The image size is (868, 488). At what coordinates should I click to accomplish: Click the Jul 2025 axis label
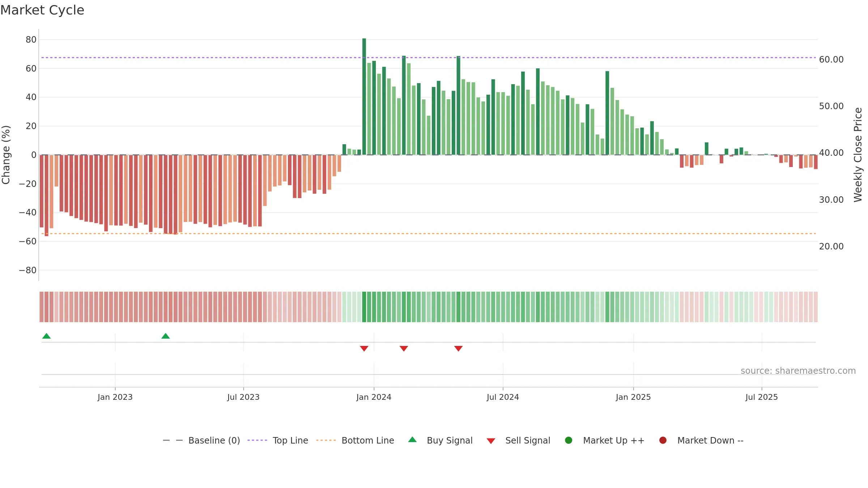762,397
